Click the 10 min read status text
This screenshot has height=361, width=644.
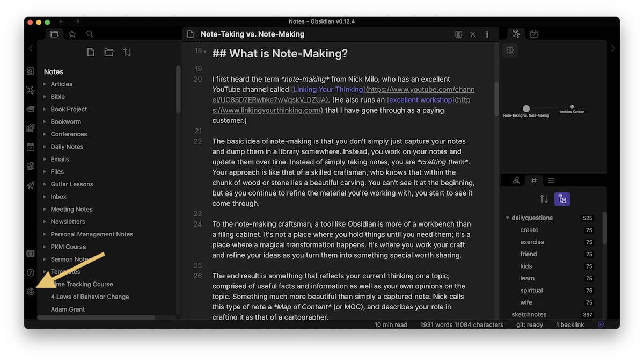(x=391, y=324)
